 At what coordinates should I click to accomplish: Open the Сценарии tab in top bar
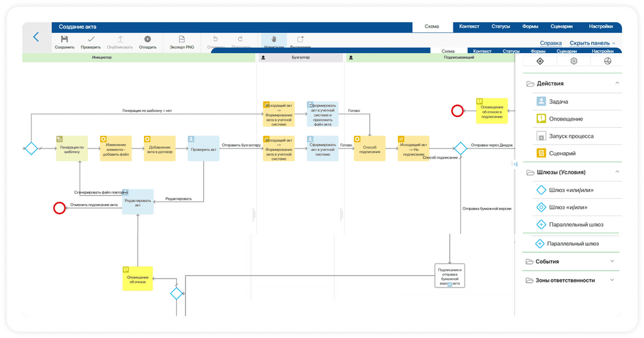[559, 27]
